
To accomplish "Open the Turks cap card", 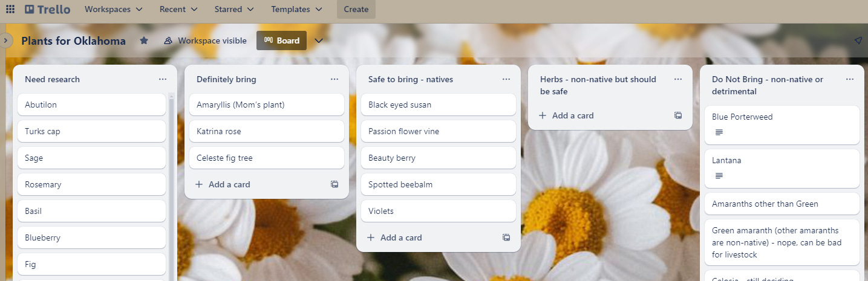I will click(91, 131).
